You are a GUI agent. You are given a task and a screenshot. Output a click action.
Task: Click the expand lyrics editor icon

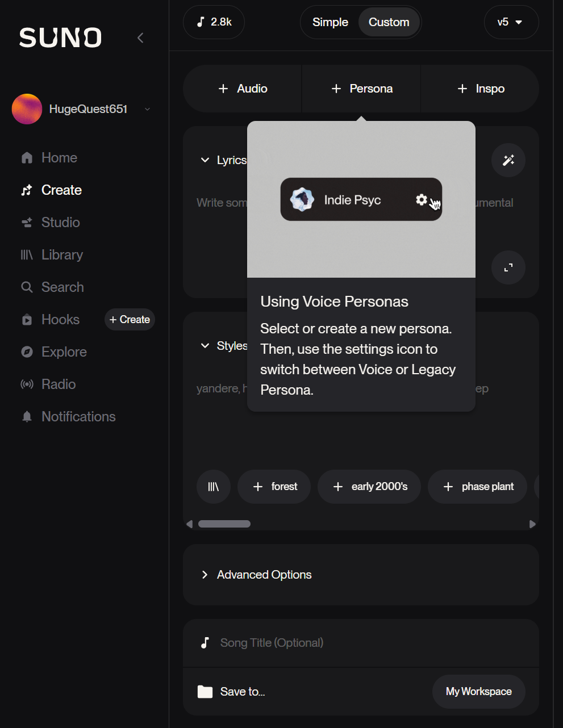pos(508,267)
